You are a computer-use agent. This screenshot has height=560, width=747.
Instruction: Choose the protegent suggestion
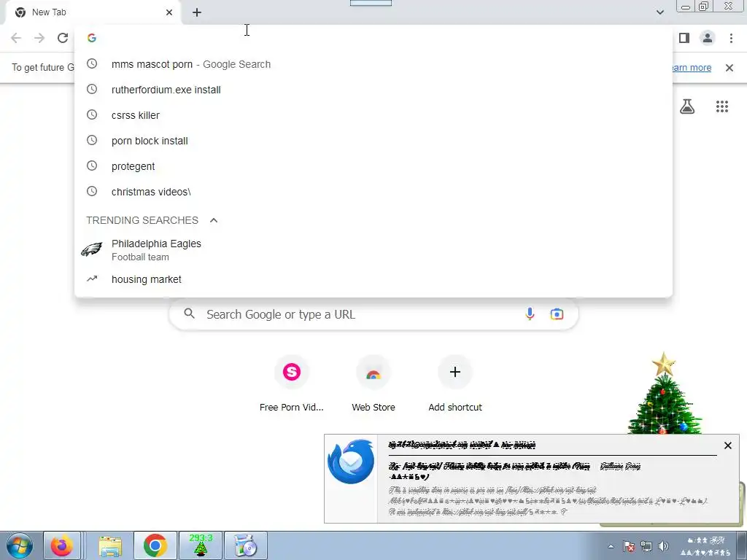373,166
